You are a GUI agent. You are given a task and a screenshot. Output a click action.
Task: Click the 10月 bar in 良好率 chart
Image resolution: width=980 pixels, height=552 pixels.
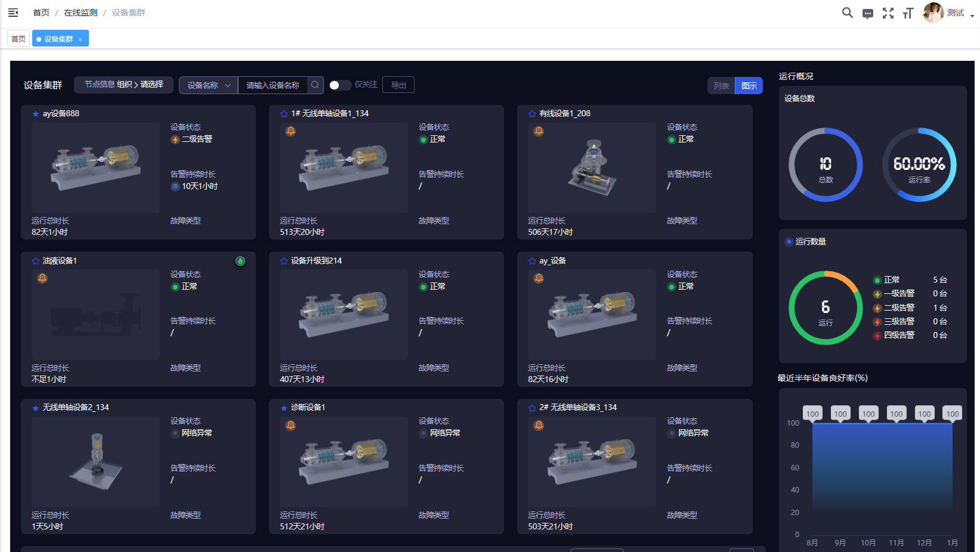868,477
